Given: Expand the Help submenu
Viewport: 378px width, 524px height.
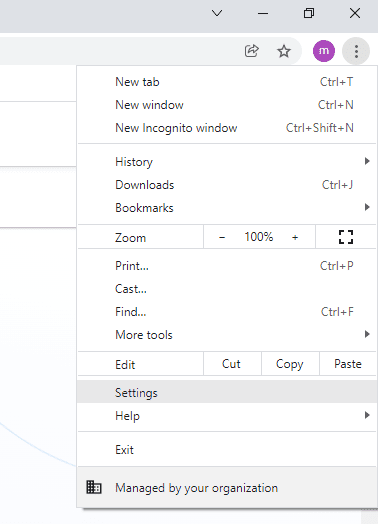Looking at the screenshot, I should pos(227,416).
